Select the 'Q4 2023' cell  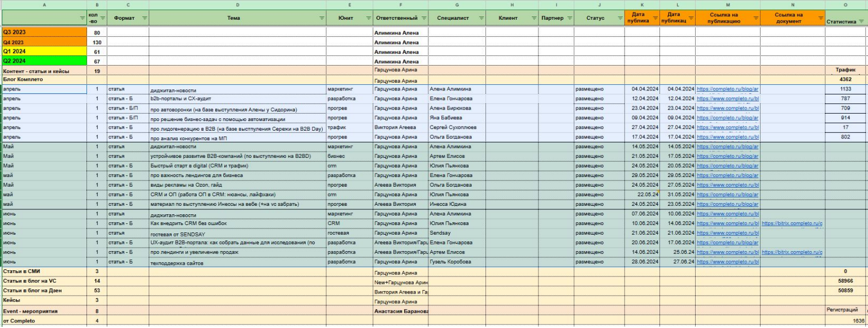point(44,42)
